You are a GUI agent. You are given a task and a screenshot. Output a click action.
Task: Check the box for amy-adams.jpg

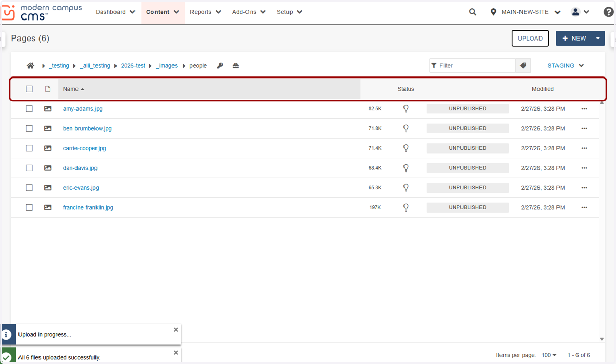tap(29, 109)
